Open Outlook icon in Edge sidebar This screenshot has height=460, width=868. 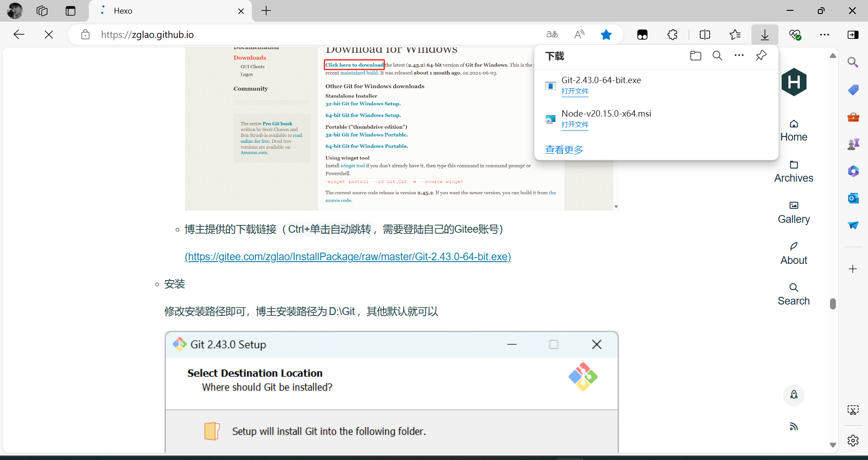853,198
